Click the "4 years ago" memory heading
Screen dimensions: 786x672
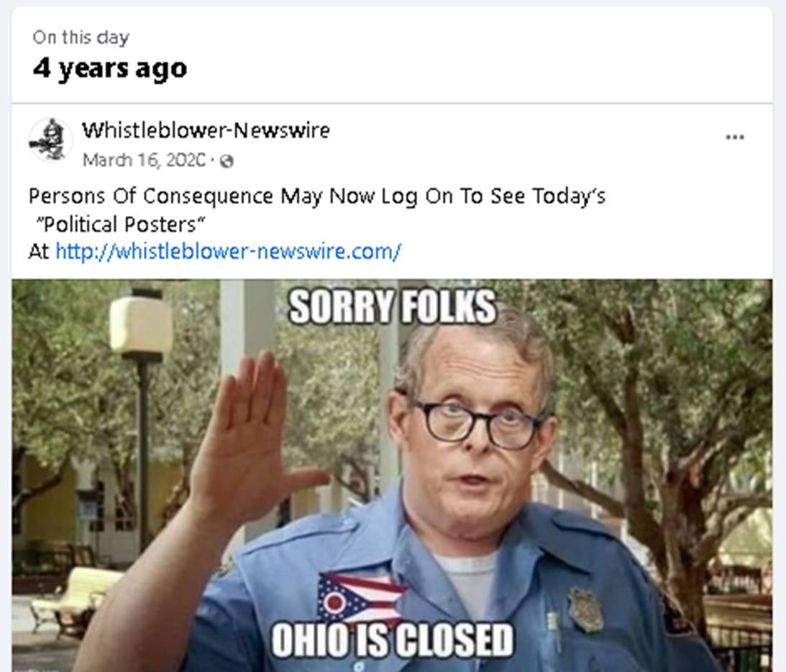pos(110,68)
